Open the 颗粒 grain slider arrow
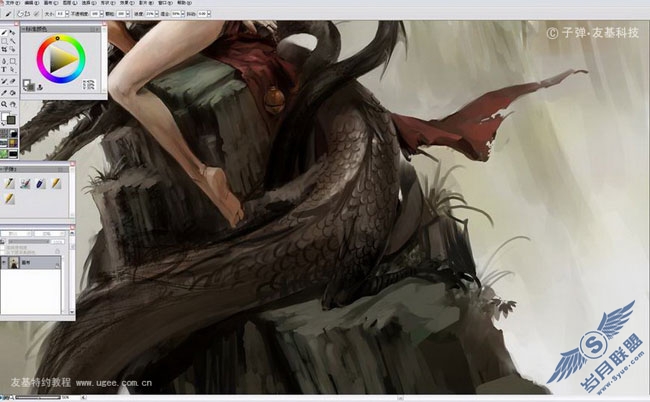Viewport: 650px width, 402px height. pos(128,14)
